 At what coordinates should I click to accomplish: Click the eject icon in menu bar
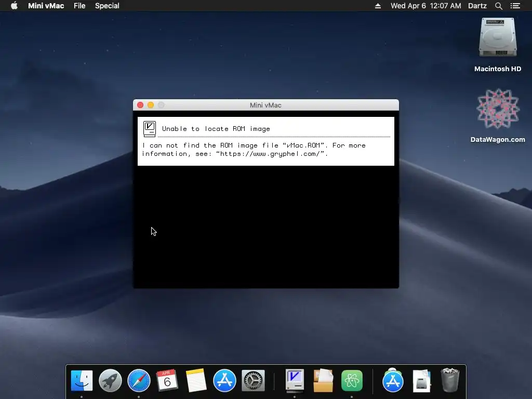click(378, 6)
